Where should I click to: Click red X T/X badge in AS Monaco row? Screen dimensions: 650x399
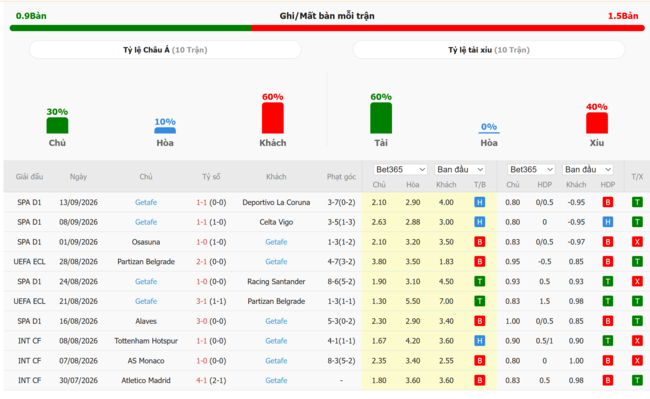pos(637,360)
